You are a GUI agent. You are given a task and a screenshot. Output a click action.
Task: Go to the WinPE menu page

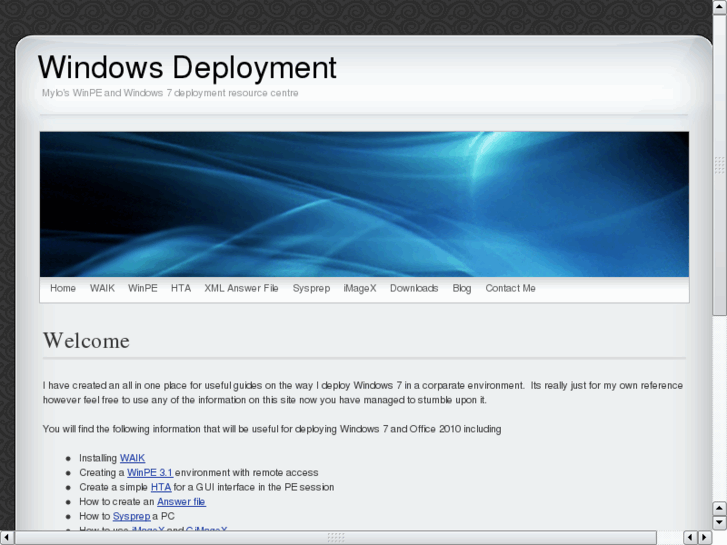(143, 288)
